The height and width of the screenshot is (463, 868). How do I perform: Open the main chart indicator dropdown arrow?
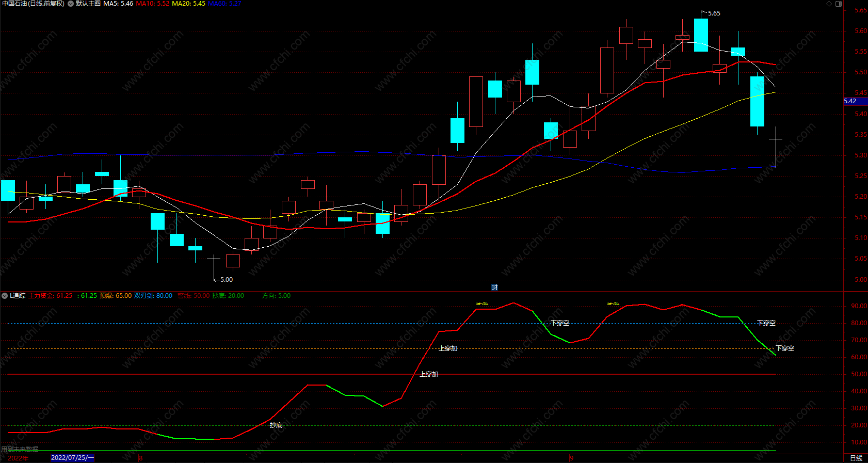[71, 4]
